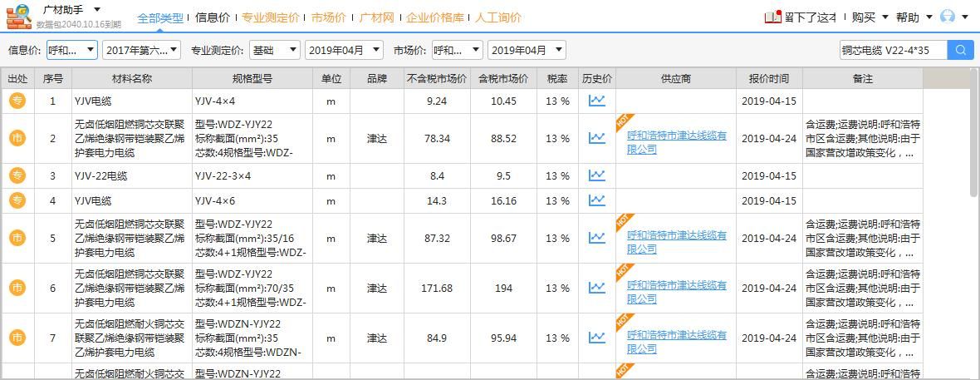Click the 市 source badge in row 5
Image resolution: width=980 pixels, height=380 pixels.
click(x=17, y=239)
